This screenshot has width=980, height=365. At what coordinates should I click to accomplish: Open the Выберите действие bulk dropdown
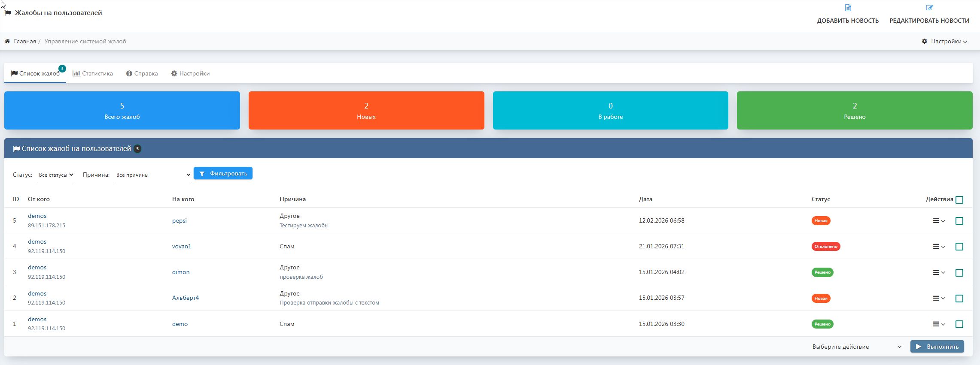pyautogui.click(x=856, y=347)
